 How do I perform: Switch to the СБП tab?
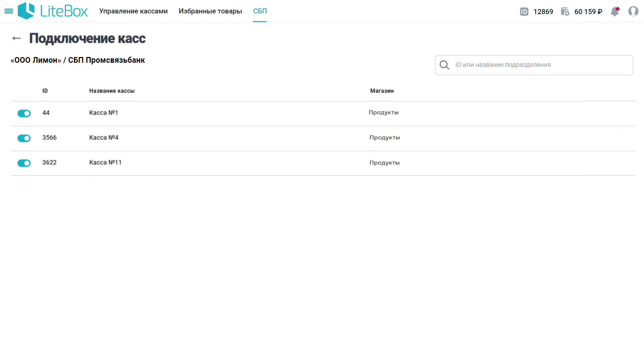[260, 11]
